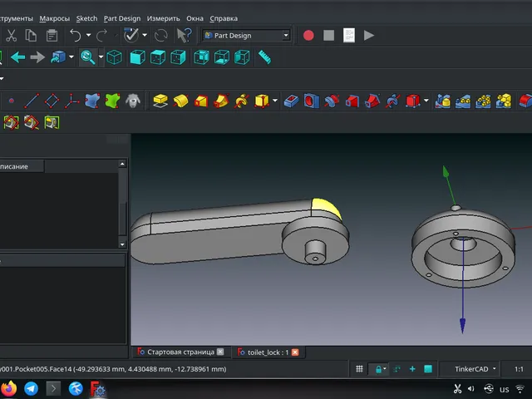Click the Refresh recompute icon
This screenshot has height=399, width=532.
[x=160, y=35]
